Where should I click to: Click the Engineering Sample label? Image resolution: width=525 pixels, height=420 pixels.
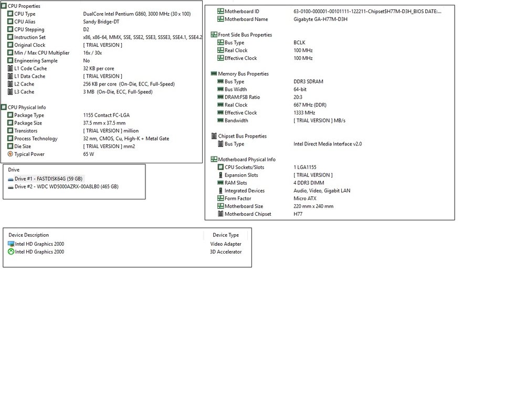pyautogui.click(x=36, y=60)
